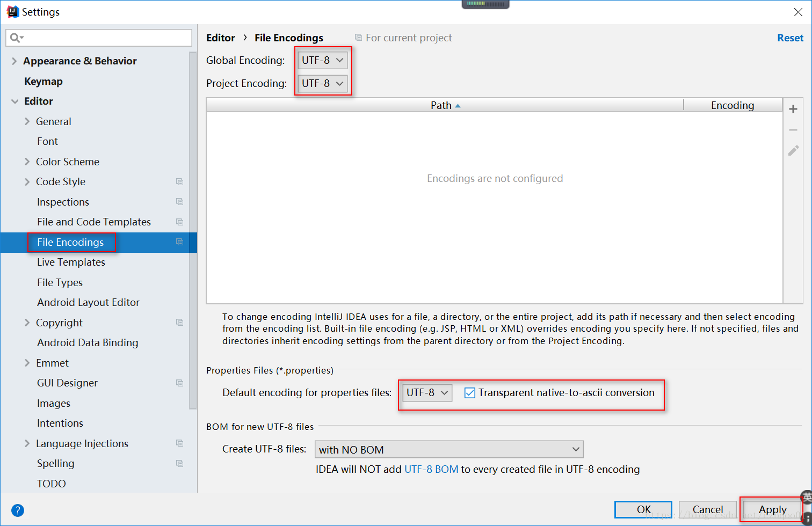Click the remove path minus icon
The width and height of the screenshot is (812, 526).
tap(793, 130)
